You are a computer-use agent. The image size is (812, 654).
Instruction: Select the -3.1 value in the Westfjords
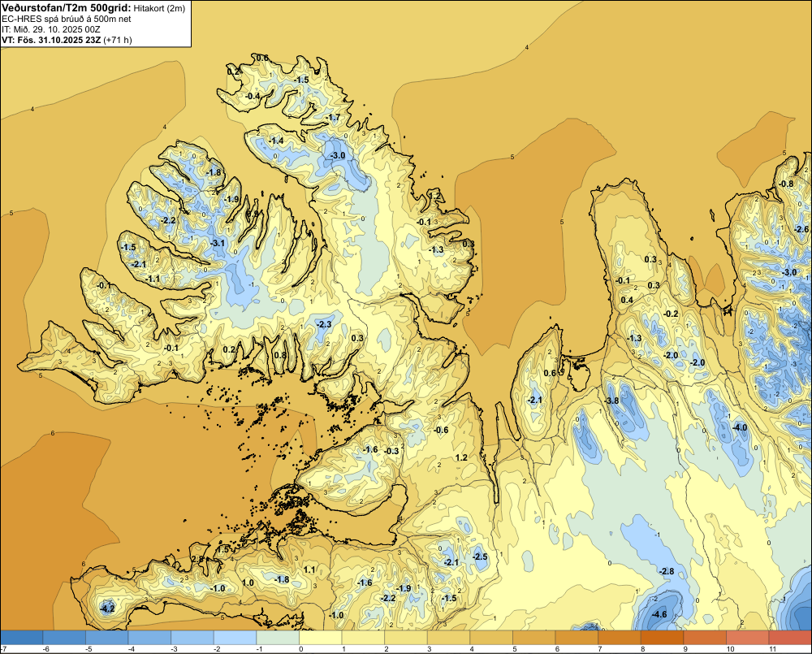click(218, 243)
